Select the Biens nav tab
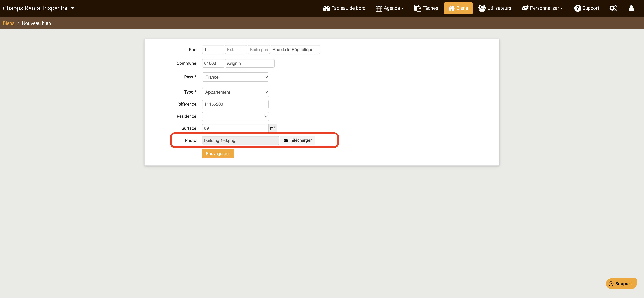The image size is (644, 298). click(458, 8)
